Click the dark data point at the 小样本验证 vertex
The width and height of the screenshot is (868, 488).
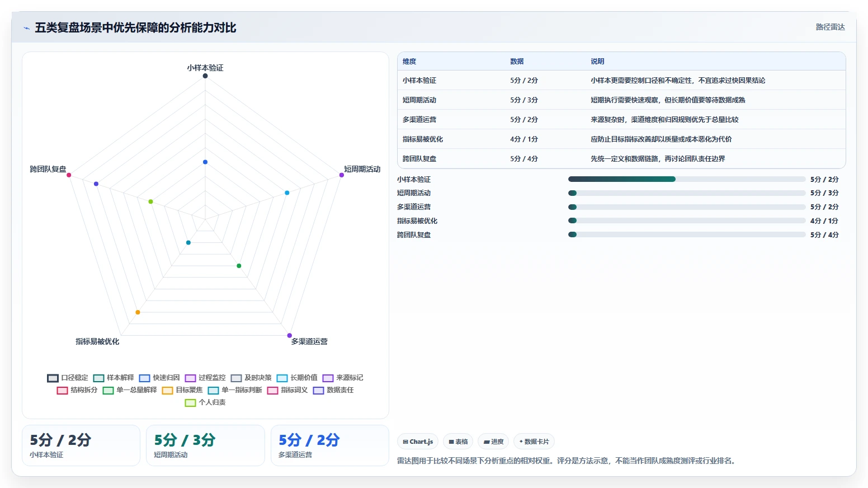205,76
